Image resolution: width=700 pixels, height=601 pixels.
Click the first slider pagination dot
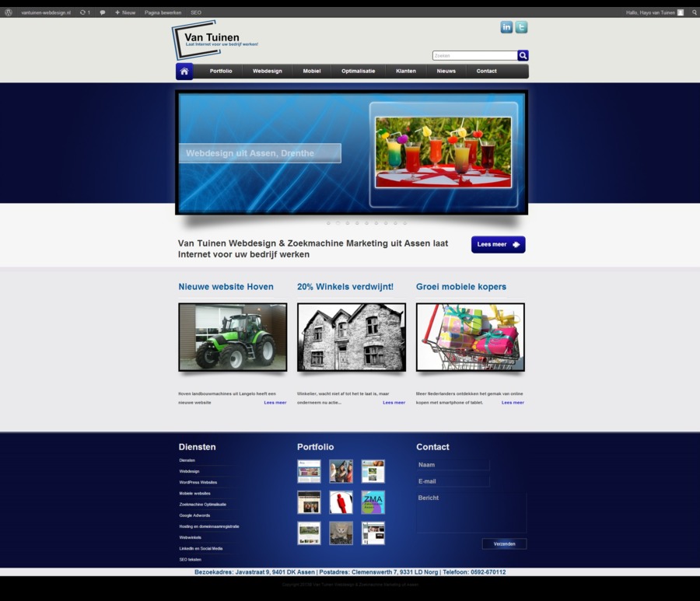(328, 222)
